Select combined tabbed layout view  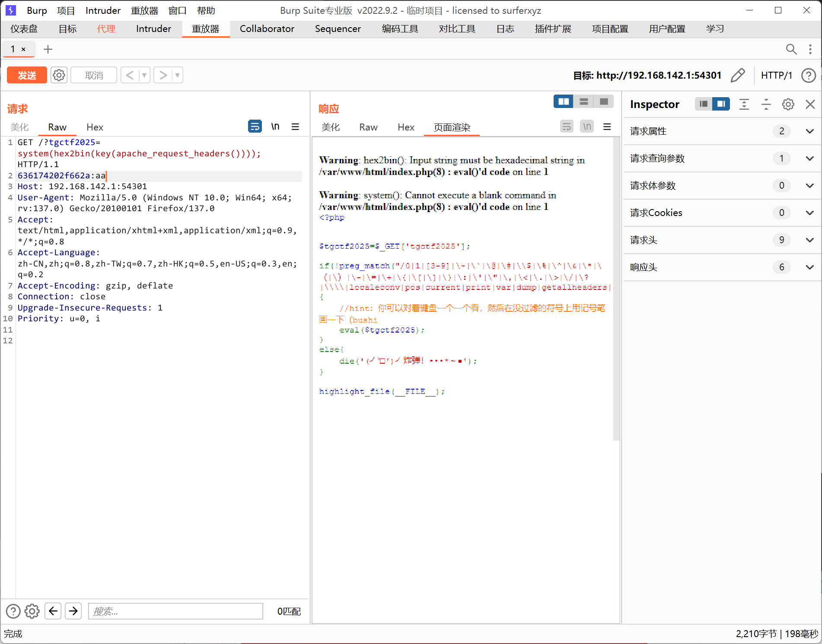point(604,102)
